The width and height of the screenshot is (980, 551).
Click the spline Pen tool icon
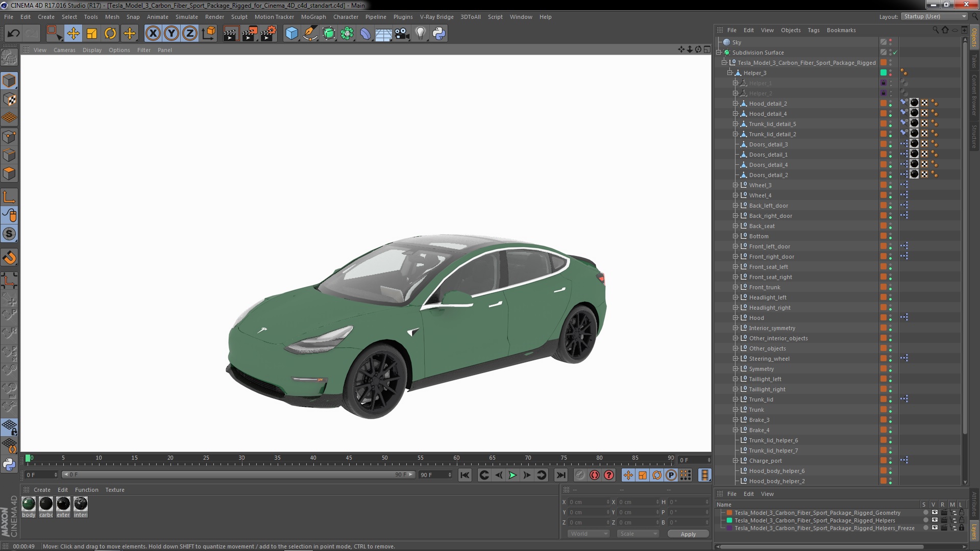[x=310, y=34]
